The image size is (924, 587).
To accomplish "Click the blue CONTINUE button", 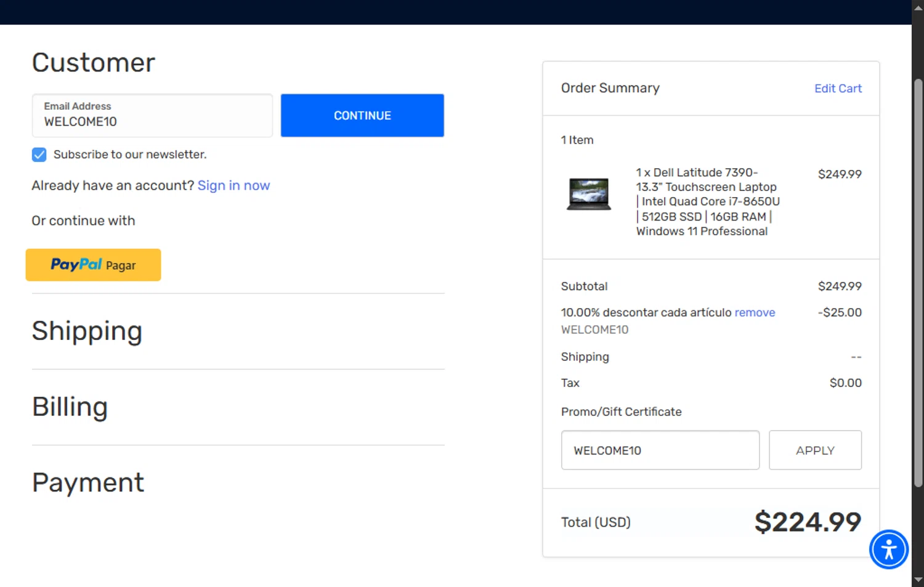I will [362, 115].
